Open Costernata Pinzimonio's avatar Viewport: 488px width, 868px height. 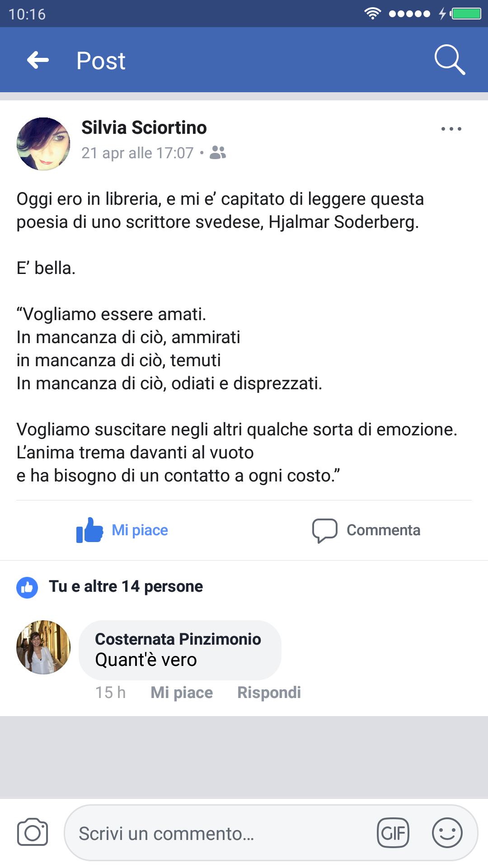point(43,647)
